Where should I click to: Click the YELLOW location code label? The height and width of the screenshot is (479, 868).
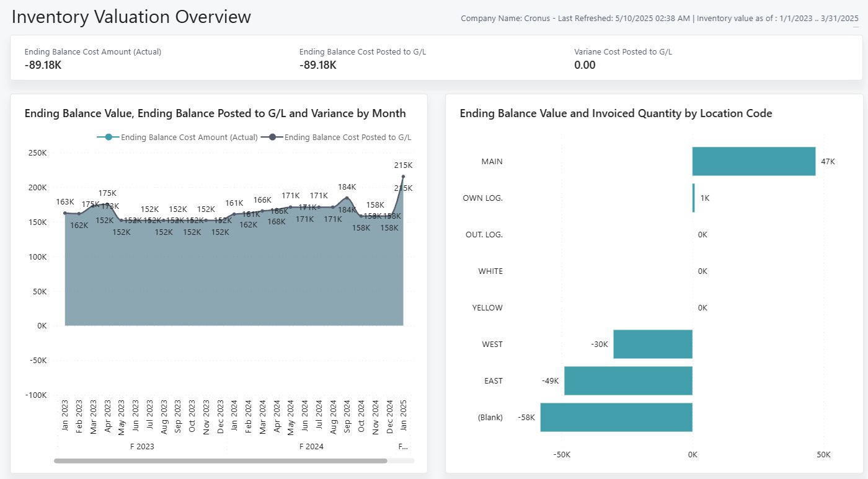coord(487,308)
